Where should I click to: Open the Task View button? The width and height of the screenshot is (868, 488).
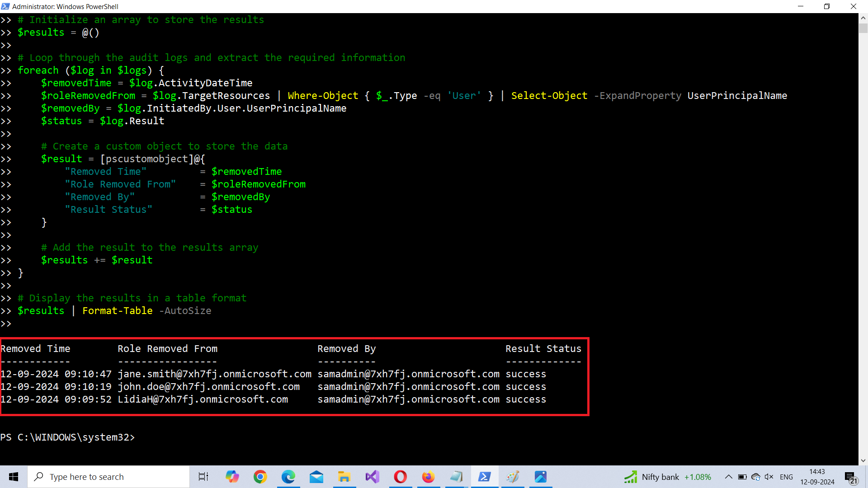203,477
